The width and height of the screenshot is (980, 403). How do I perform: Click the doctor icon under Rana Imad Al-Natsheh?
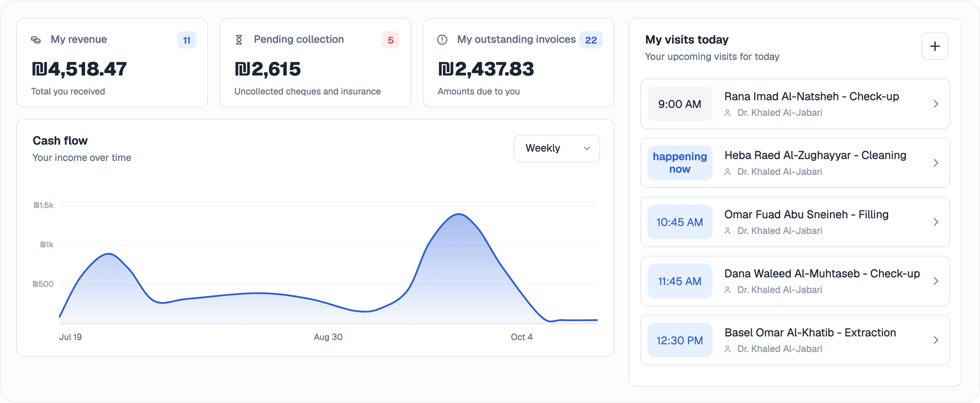point(727,113)
